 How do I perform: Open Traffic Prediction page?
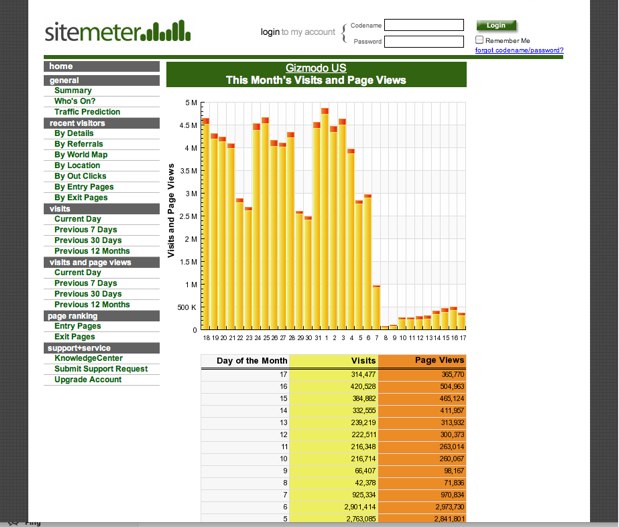point(87,112)
